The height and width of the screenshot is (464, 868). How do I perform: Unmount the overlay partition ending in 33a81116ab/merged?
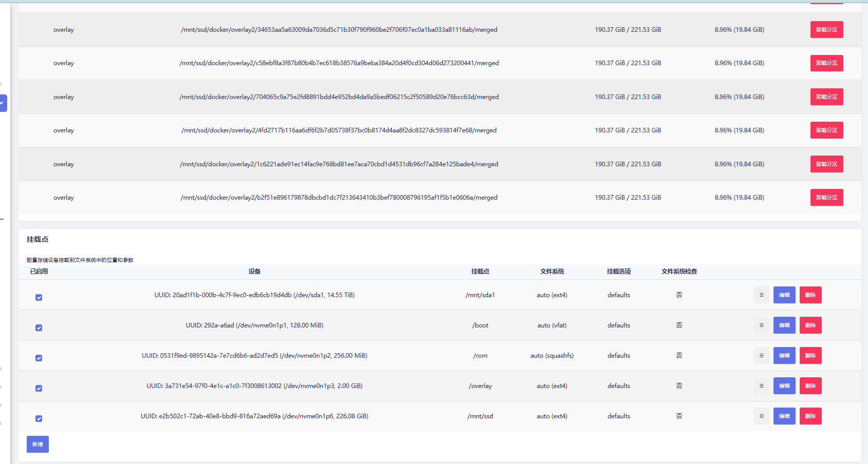pos(826,30)
